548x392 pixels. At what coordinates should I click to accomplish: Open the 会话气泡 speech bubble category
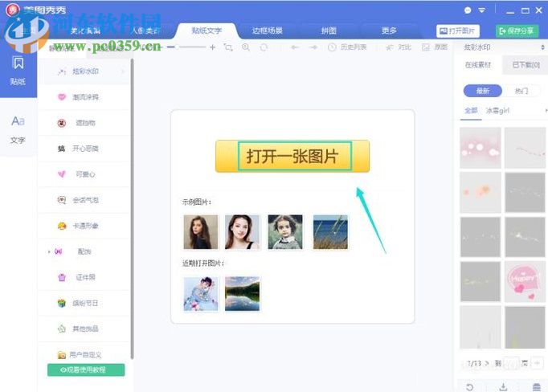pos(84,200)
